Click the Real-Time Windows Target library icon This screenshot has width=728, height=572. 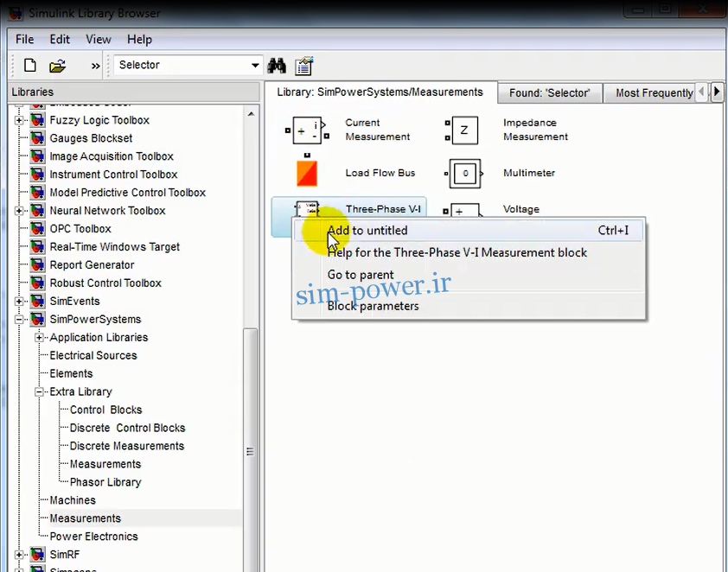tap(37, 247)
